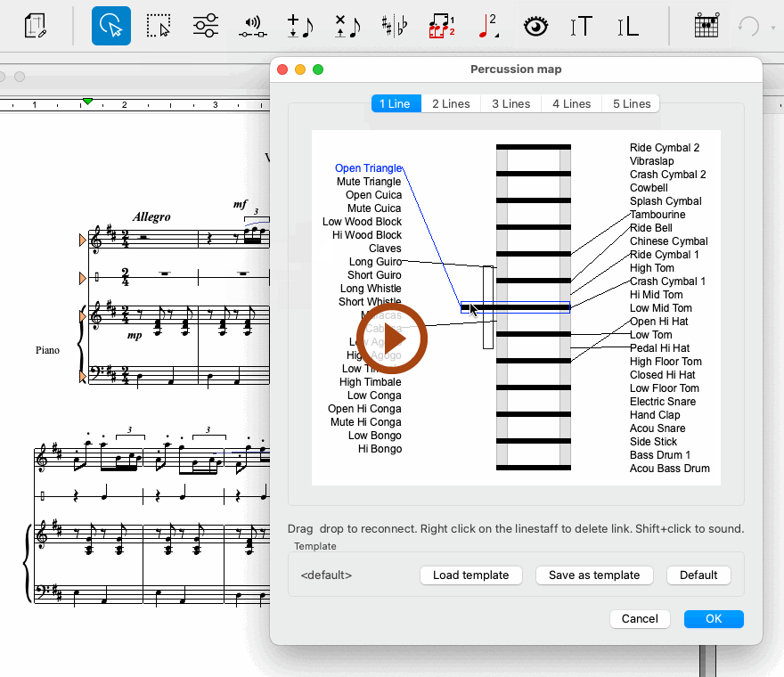The image size is (784, 677).
Task: Select the Open Hi Hat instrument
Action: pos(659,322)
